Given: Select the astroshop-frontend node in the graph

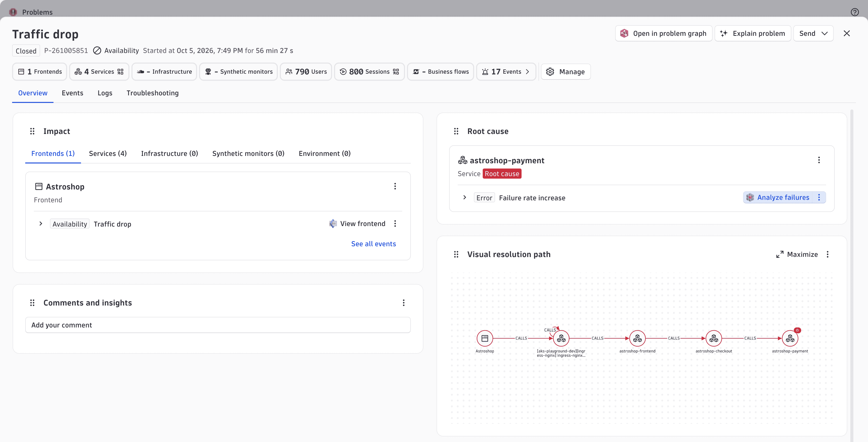Looking at the screenshot, I should coord(637,338).
